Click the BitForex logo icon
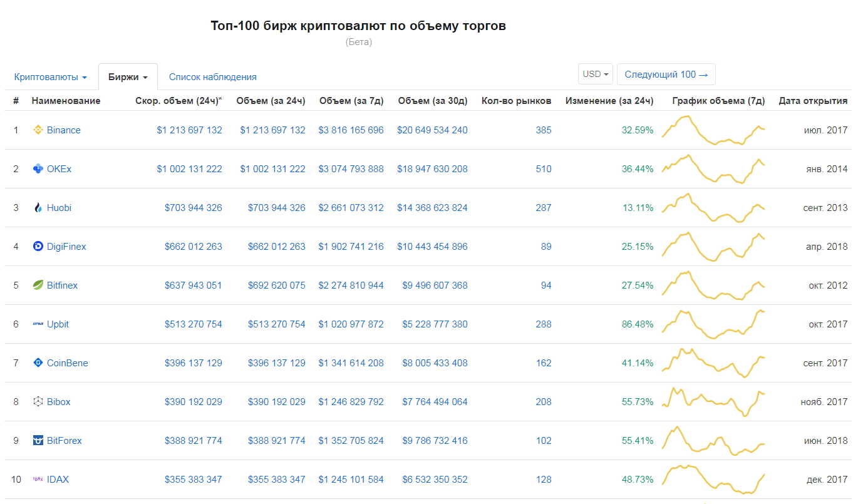The height and width of the screenshot is (504, 863). point(38,441)
